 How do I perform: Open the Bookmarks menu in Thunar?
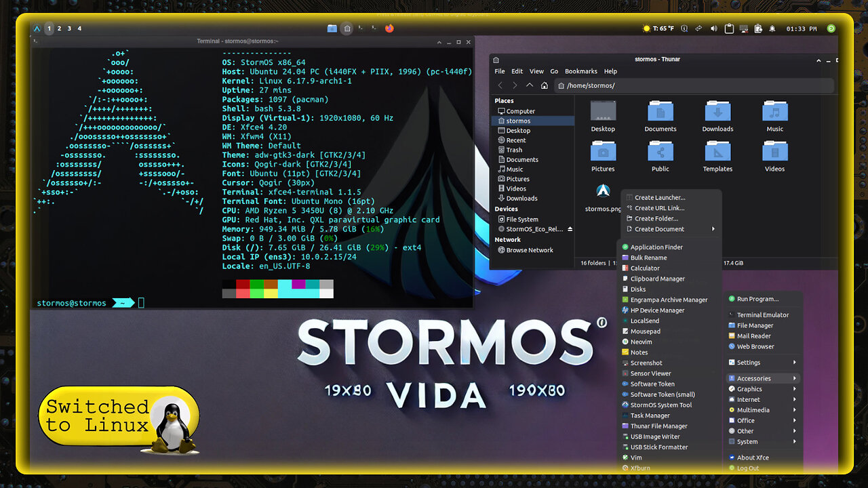581,71
